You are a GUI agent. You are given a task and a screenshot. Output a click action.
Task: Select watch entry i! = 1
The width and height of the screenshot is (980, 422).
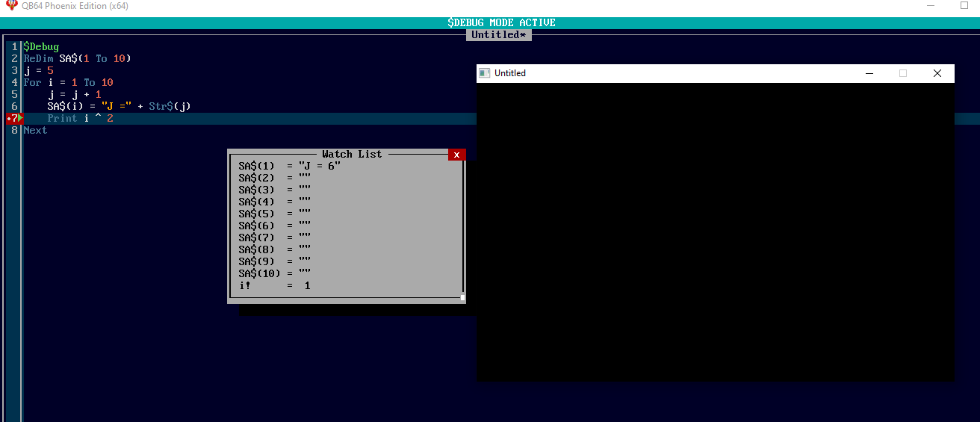[x=275, y=285]
